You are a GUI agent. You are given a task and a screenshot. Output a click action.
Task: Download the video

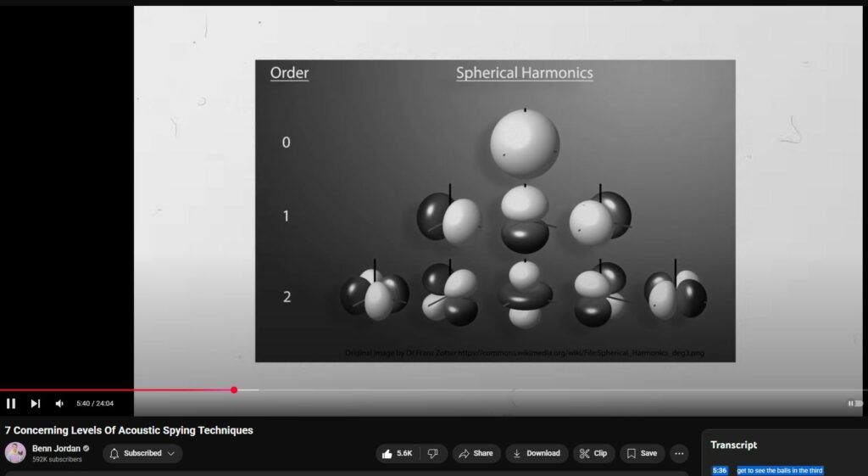[537, 454]
